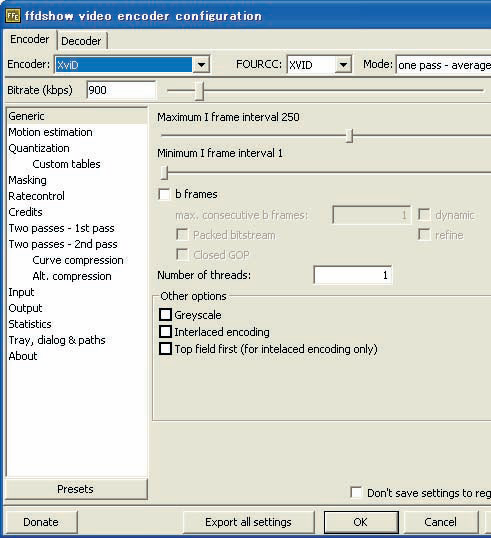The image size is (491, 538).
Task: Open Two passes - 2nd pass page
Action: point(63,244)
